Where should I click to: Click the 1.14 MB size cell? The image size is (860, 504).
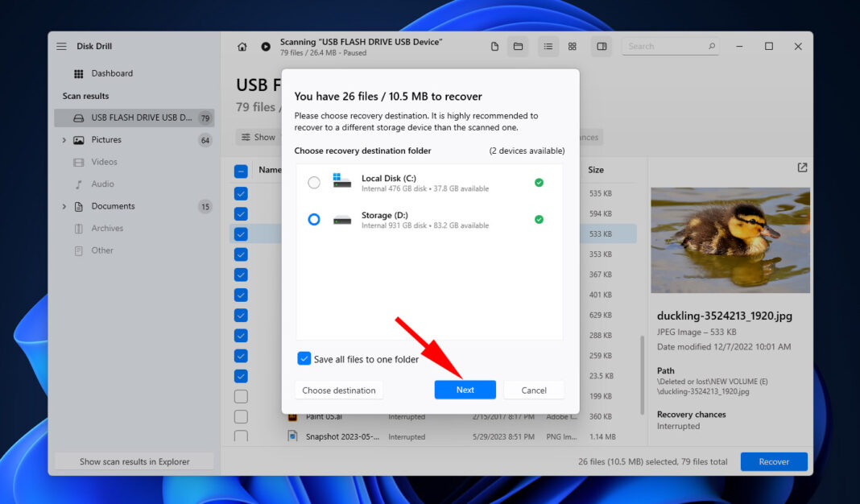[602, 437]
